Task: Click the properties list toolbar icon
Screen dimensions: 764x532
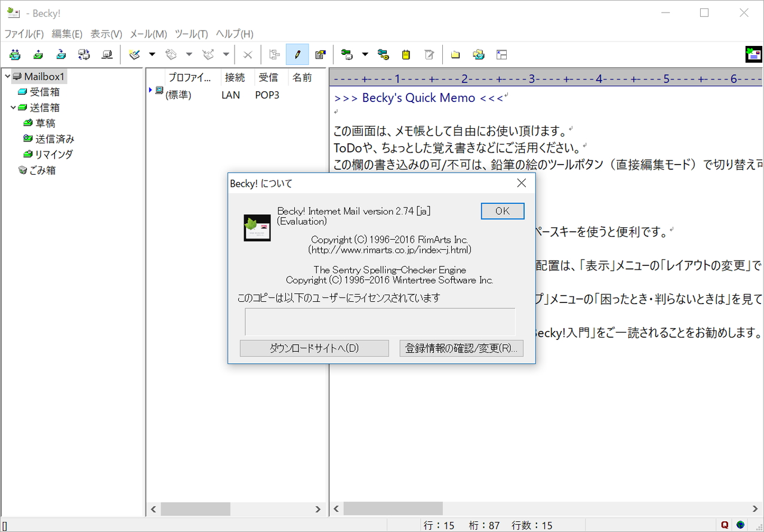Action: click(x=321, y=55)
